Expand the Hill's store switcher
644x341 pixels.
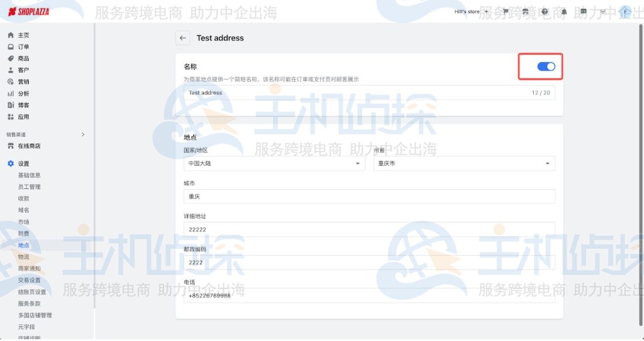tap(470, 12)
